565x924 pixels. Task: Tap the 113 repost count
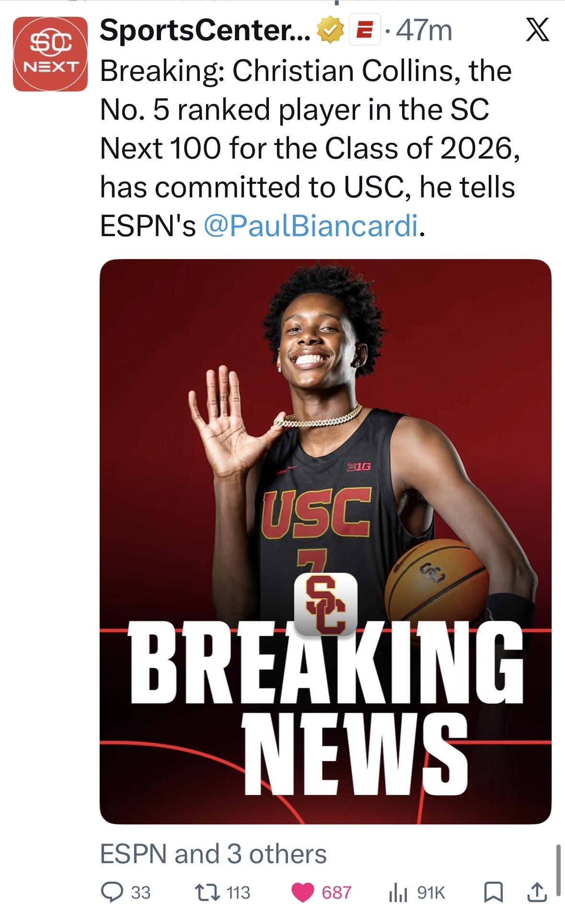coord(238,892)
